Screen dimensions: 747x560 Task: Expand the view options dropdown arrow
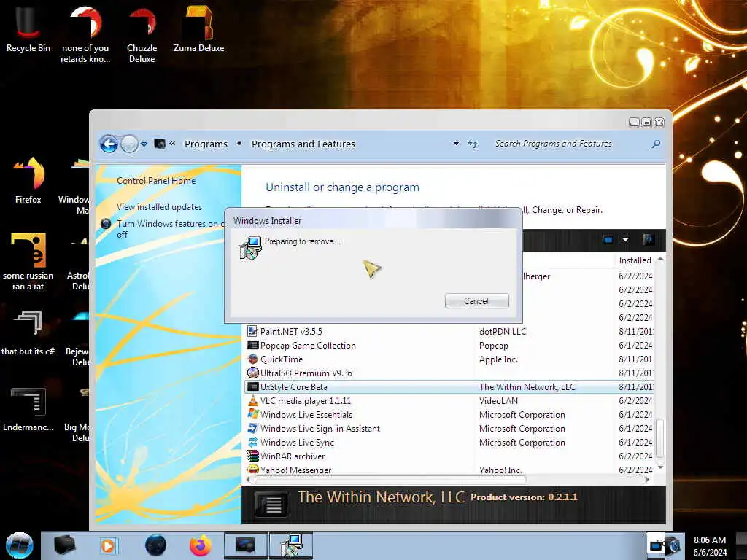coord(625,239)
